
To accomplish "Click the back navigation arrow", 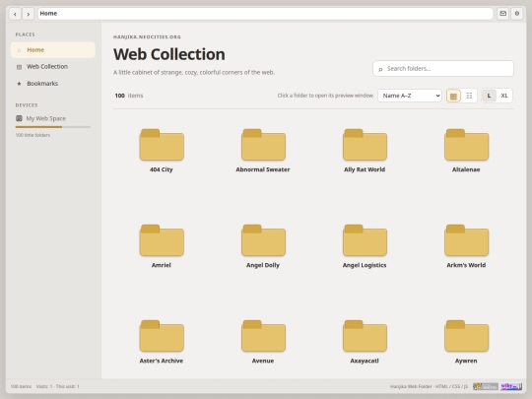I will 15,14.
